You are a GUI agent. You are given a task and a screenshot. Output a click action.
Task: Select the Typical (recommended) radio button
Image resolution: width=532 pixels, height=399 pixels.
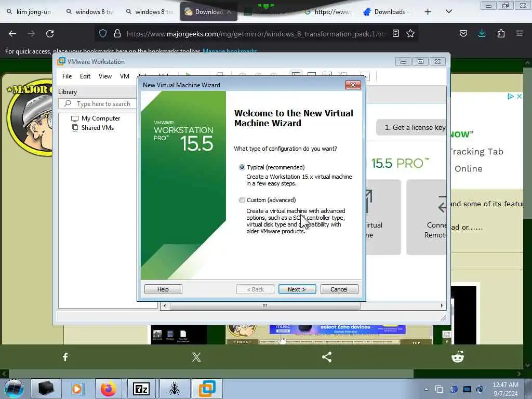(x=242, y=167)
